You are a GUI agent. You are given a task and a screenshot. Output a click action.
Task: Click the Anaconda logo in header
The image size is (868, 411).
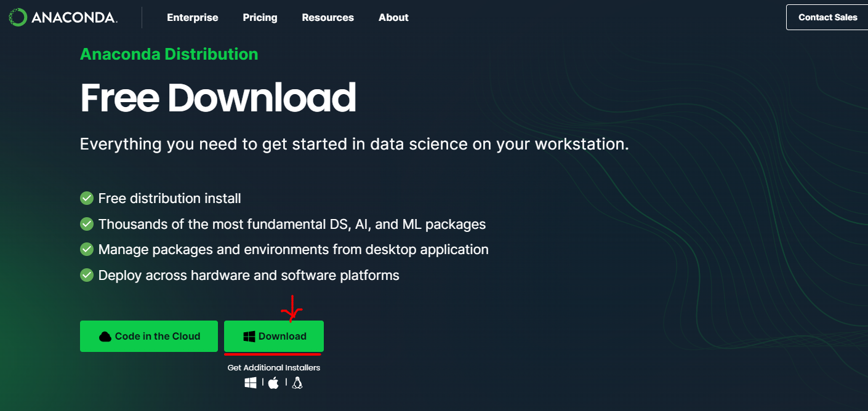pos(63,17)
